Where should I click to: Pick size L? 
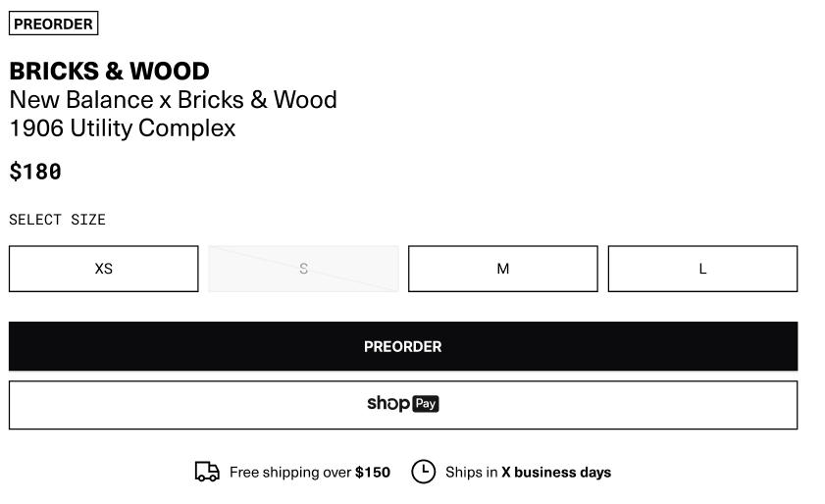[703, 269]
